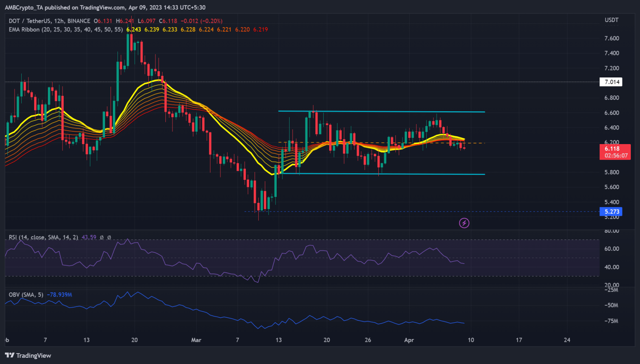
Task: Open the USDT currency selector on price axis
Action: pos(611,20)
